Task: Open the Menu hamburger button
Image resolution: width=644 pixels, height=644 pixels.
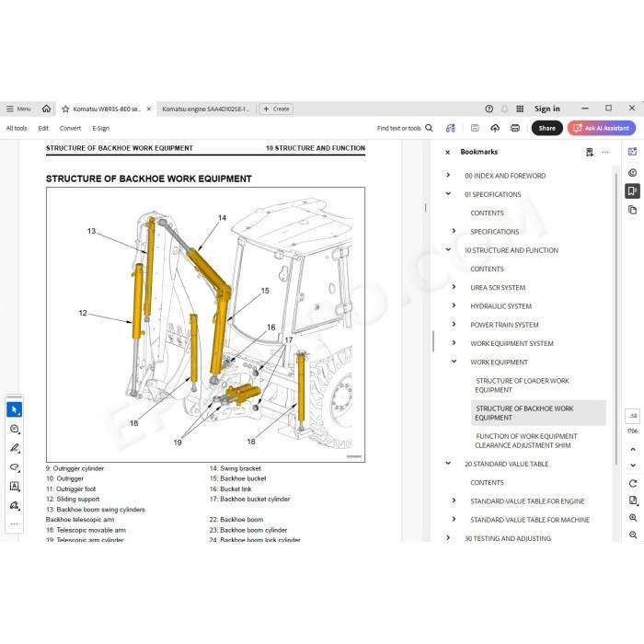Action: point(18,109)
